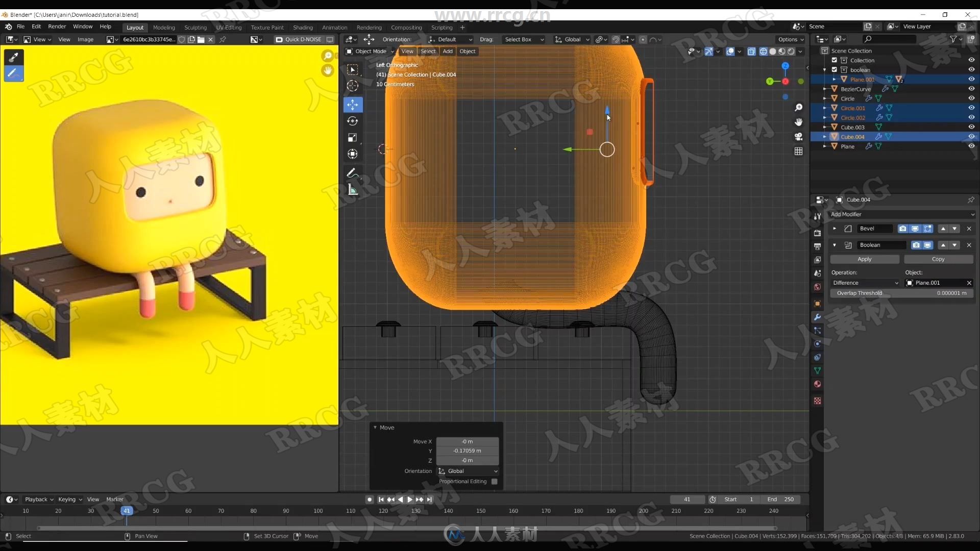Open the Modeling workspace tab
This screenshot has height=551, width=980.
[x=163, y=27]
